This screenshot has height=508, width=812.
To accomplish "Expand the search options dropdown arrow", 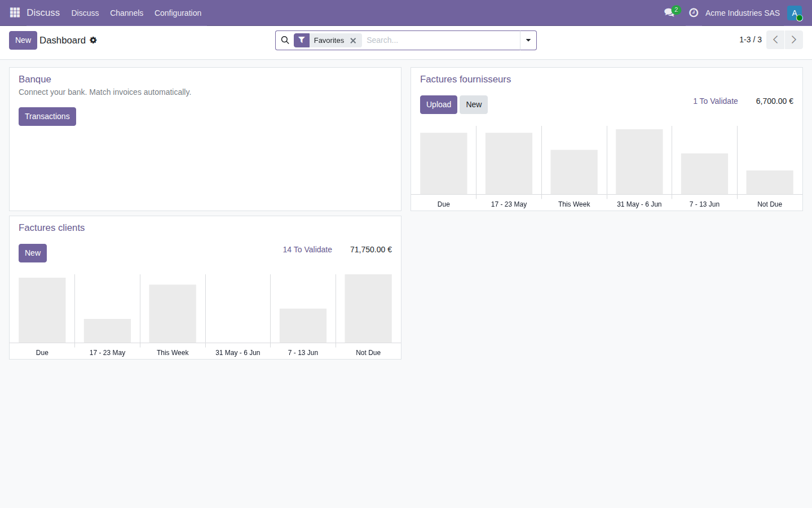I will coord(528,40).
